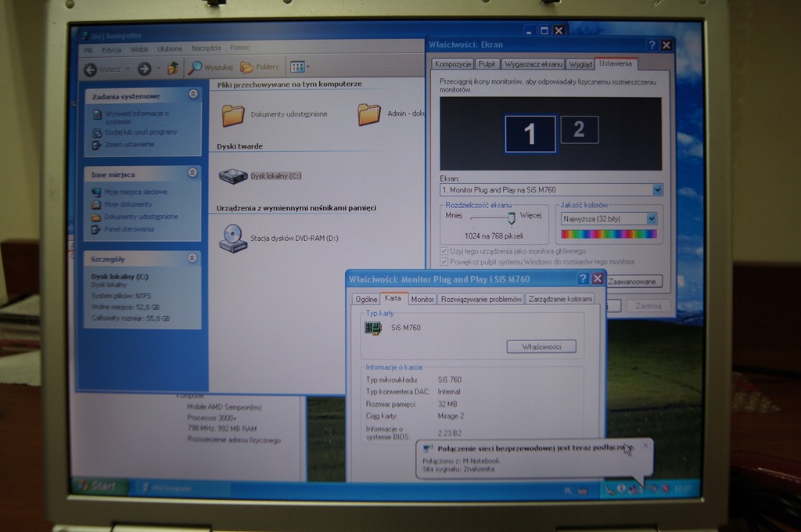The width and height of the screenshot is (801, 532).
Task: Click the Forward arrow in Mój komputer toolbar
Action: pyautogui.click(x=145, y=69)
